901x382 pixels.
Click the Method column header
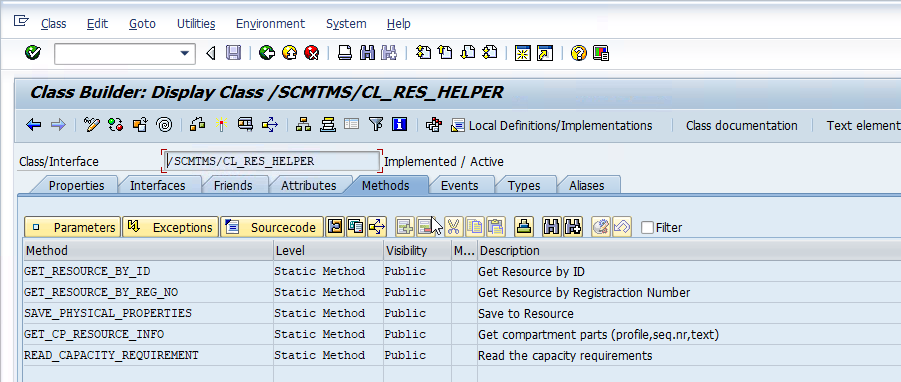(148, 250)
